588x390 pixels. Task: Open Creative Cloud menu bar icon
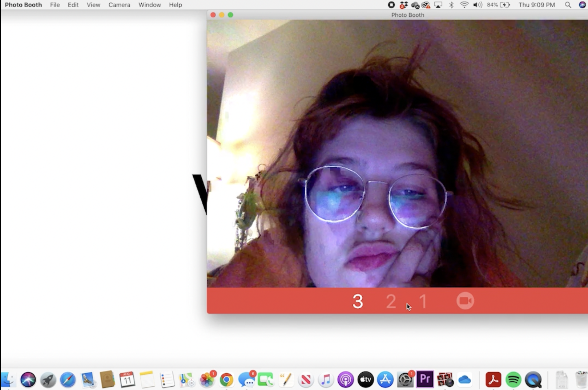pyautogui.click(x=426, y=5)
